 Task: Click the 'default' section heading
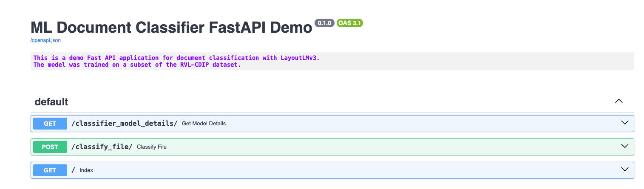tap(51, 102)
